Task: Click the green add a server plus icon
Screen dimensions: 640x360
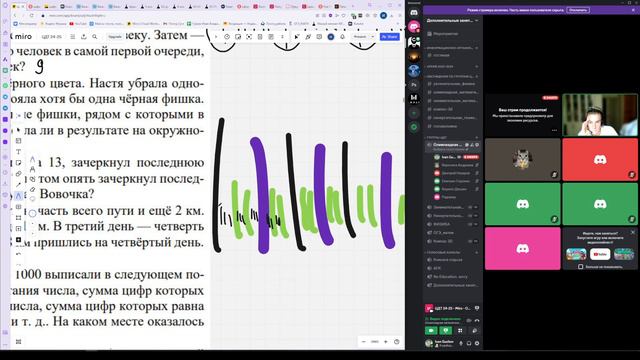Action: click(x=414, y=113)
